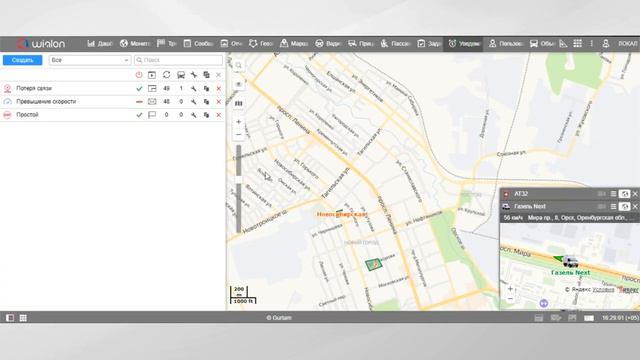
Task: Open the Drivers tab with steering wheel icon
Action: click(x=327, y=43)
